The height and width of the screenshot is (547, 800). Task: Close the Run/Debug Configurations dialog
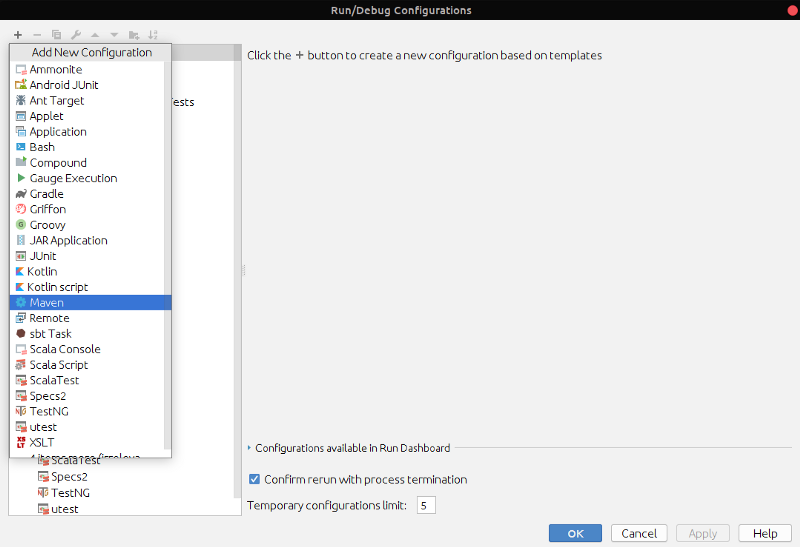pyautogui.click(x=793, y=10)
